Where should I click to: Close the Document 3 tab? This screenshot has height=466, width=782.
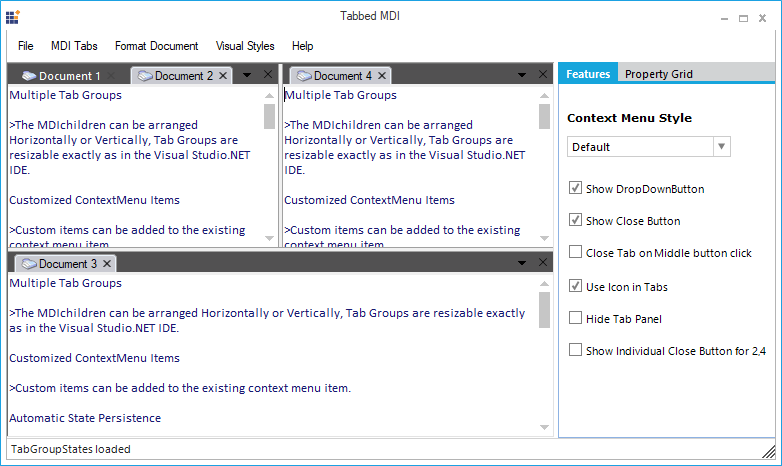(107, 263)
